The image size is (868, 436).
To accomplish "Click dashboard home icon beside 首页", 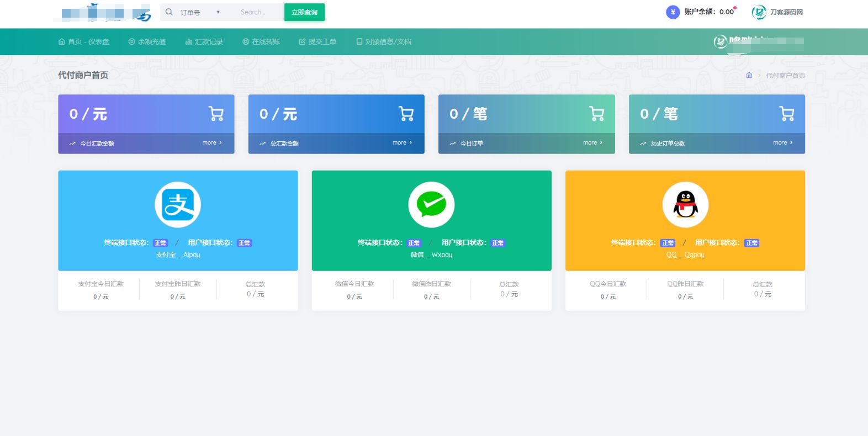I will pos(62,42).
